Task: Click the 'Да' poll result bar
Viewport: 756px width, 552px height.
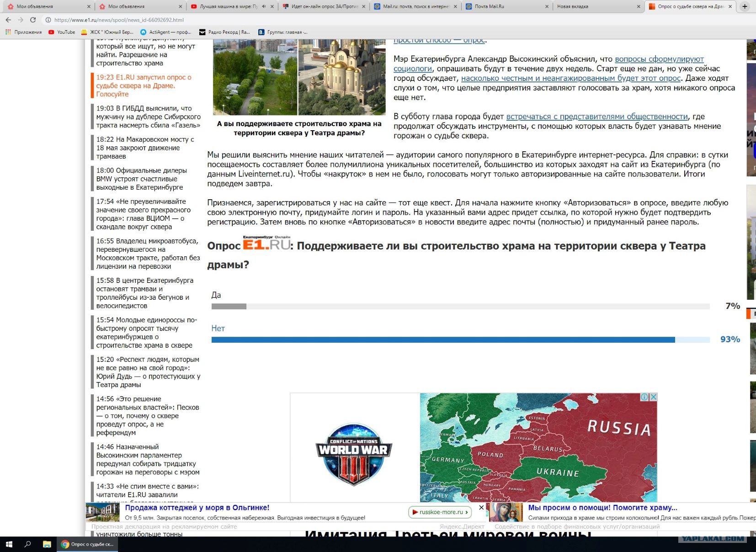Action: (x=461, y=306)
